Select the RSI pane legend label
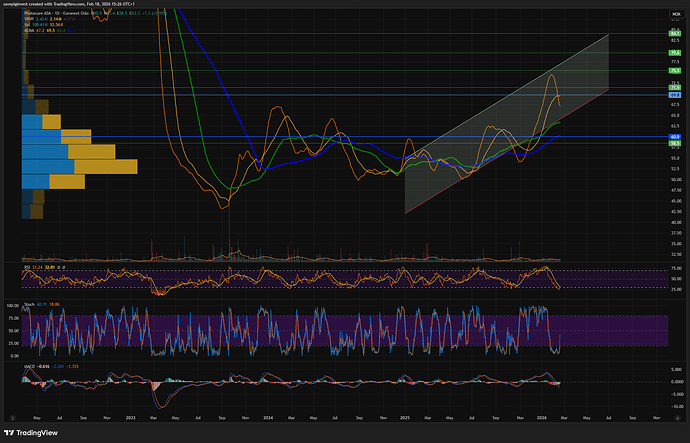 (27, 267)
